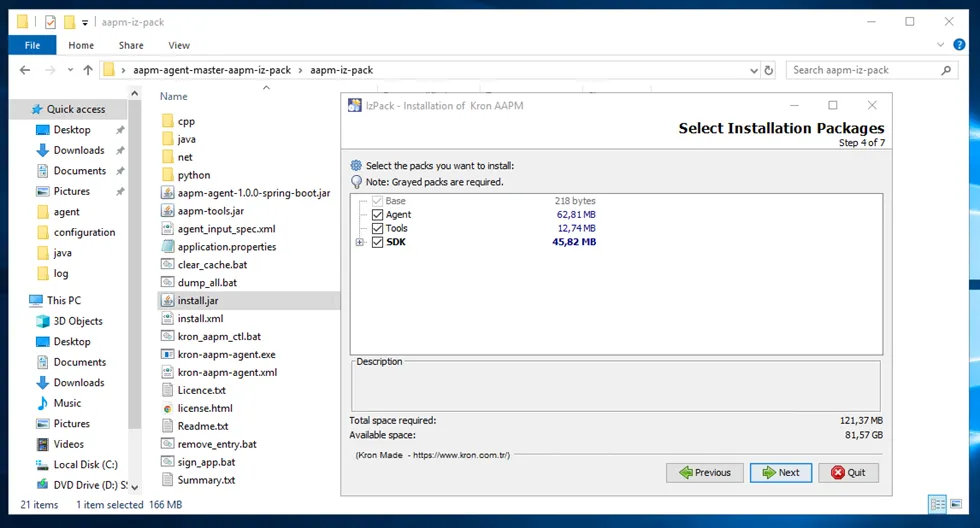Click the Tools pack size 12,74 MB
Viewport: 980px width, 528px height.
[576, 228]
